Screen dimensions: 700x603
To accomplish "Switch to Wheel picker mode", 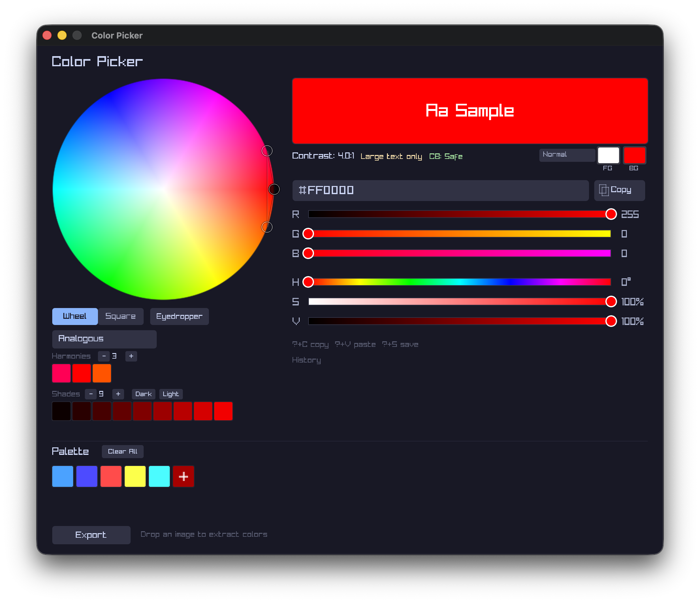I will point(75,317).
